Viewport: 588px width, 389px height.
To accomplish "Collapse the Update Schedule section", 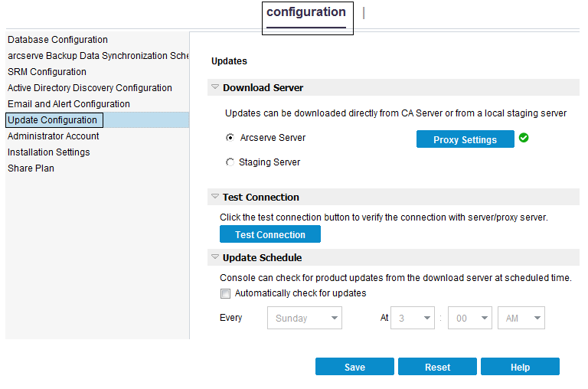I will click(x=215, y=258).
